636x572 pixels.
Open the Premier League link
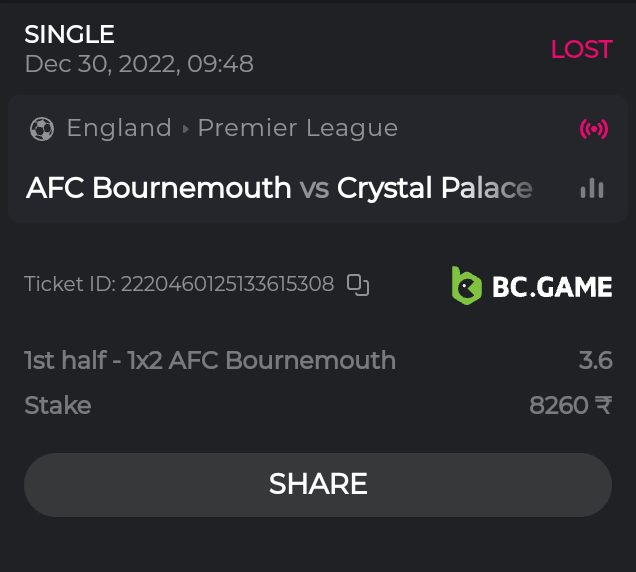click(297, 128)
